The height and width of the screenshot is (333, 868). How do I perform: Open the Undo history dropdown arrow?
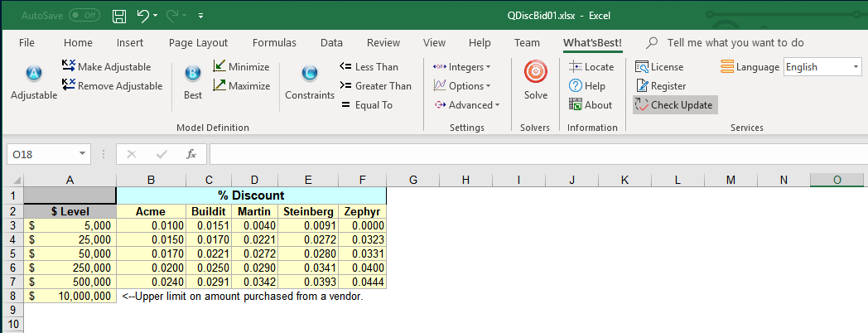pyautogui.click(x=155, y=16)
